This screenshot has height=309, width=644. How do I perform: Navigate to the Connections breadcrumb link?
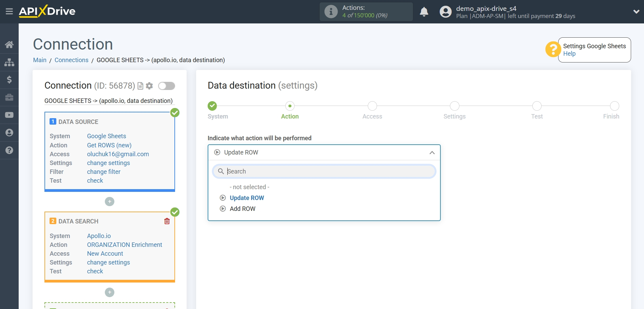pyautogui.click(x=71, y=60)
